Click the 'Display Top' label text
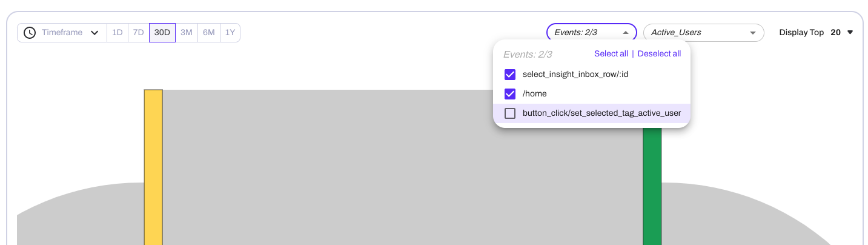This screenshot has width=868, height=245. tap(801, 33)
